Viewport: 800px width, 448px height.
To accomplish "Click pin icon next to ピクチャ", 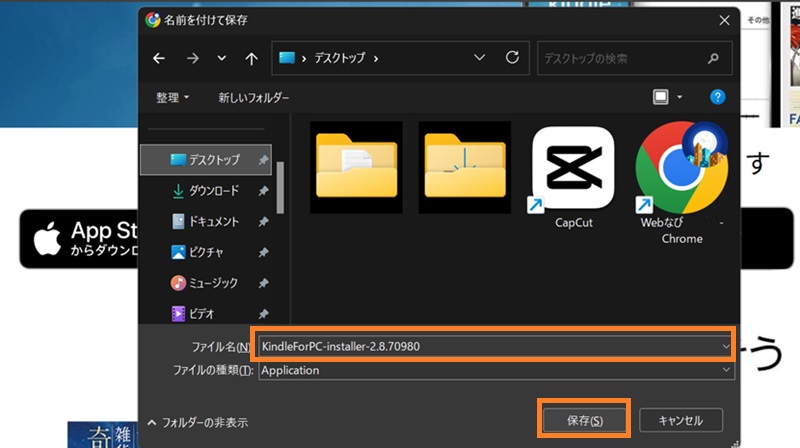I will [x=263, y=252].
